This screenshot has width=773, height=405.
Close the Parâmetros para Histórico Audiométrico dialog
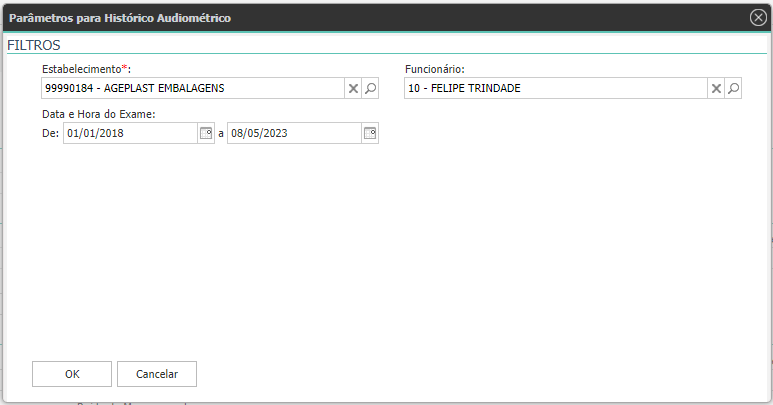click(758, 18)
